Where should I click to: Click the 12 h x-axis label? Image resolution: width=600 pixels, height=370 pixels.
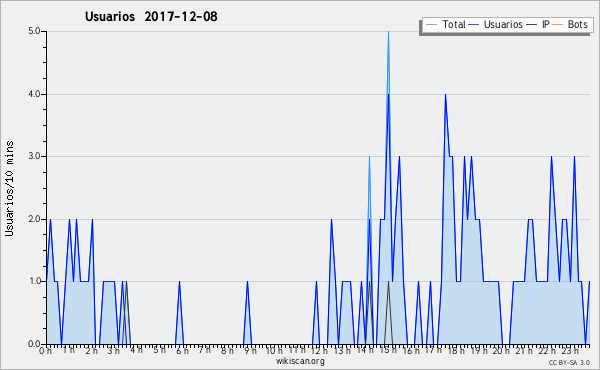(x=319, y=350)
